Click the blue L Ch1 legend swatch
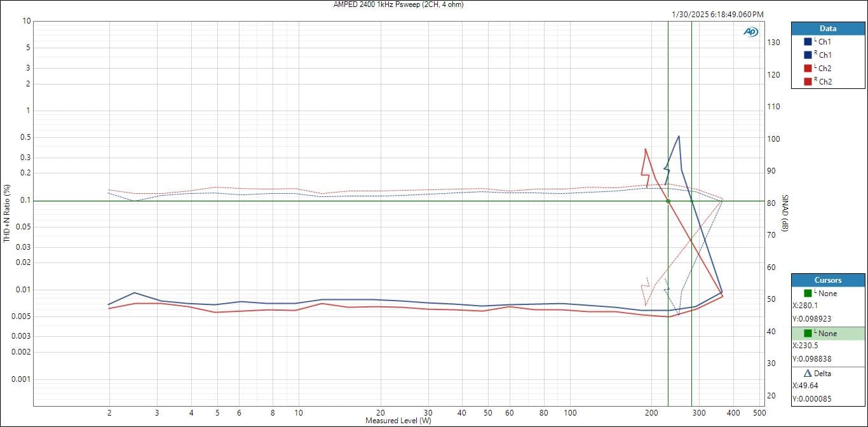The width and height of the screenshot is (868, 427). (808, 41)
